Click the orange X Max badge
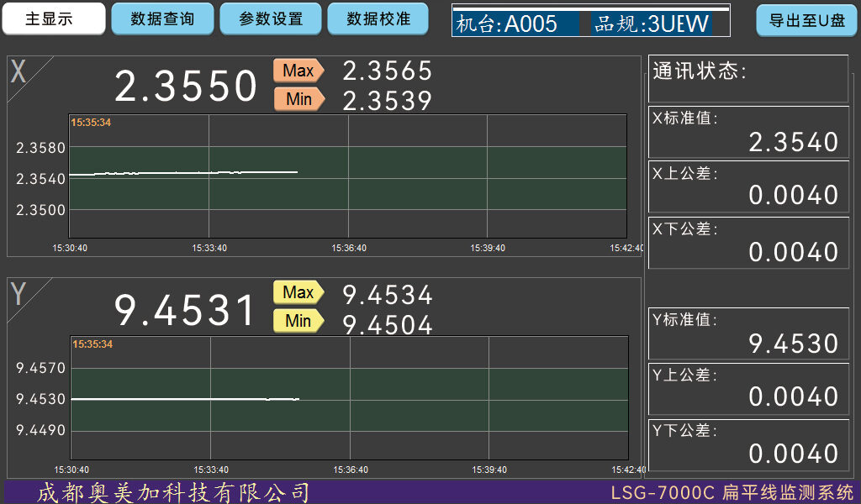861x504 pixels. (298, 71)
